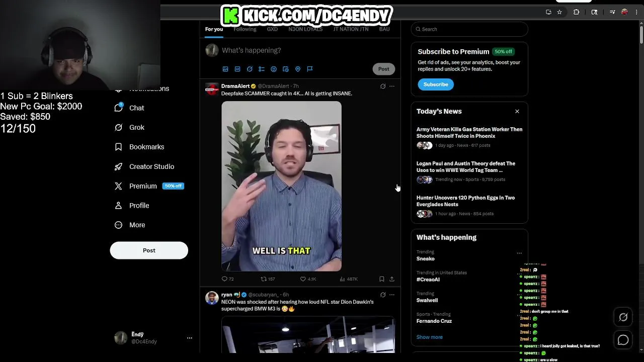Image resolution: width=644 pixels, height=362 pixels.
Task: Open browser tab search icon
Action: point(594,12)
